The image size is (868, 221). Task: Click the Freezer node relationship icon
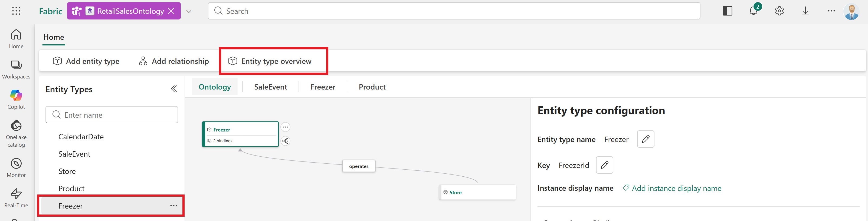point(285,141)
